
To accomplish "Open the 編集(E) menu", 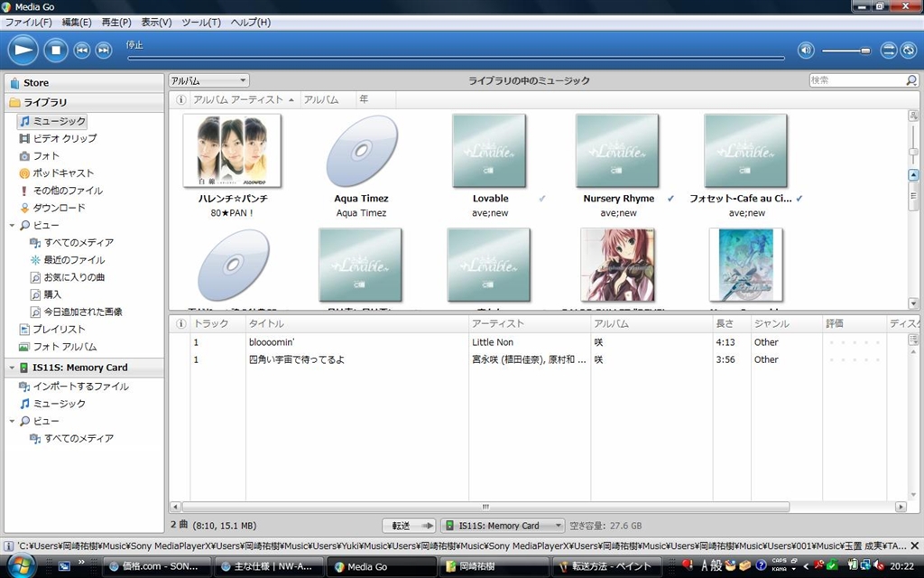I will pyautogui.click(x=77, y=23).
